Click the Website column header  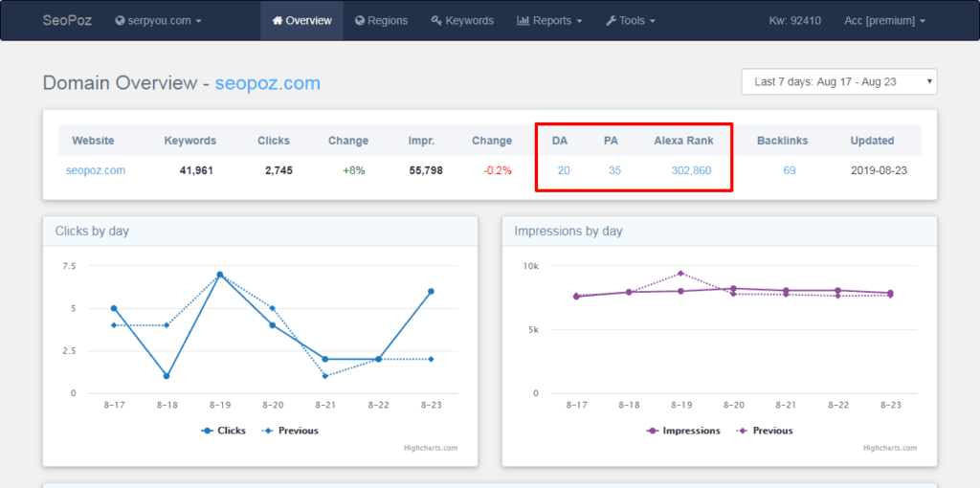click(93, 141)
